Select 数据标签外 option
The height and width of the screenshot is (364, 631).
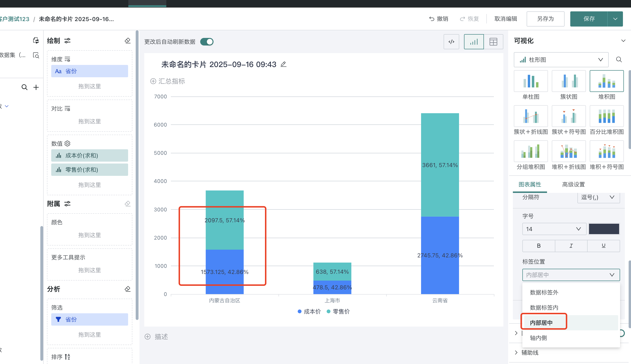[571, 292]
